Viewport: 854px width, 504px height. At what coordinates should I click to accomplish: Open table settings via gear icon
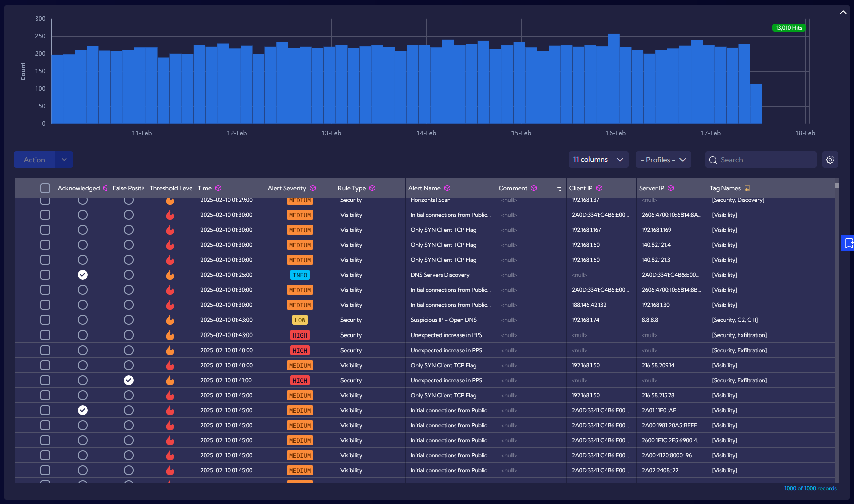pyautogui.click(x=830, y=160)
